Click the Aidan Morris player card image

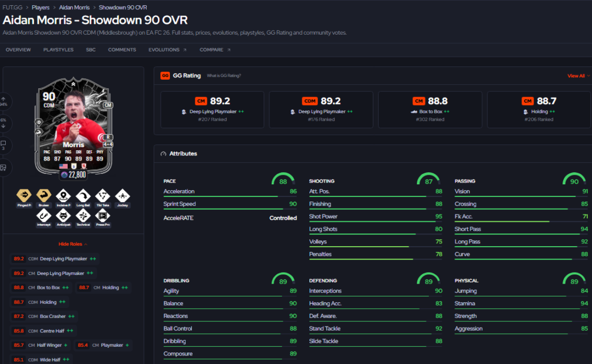point(73,125)
